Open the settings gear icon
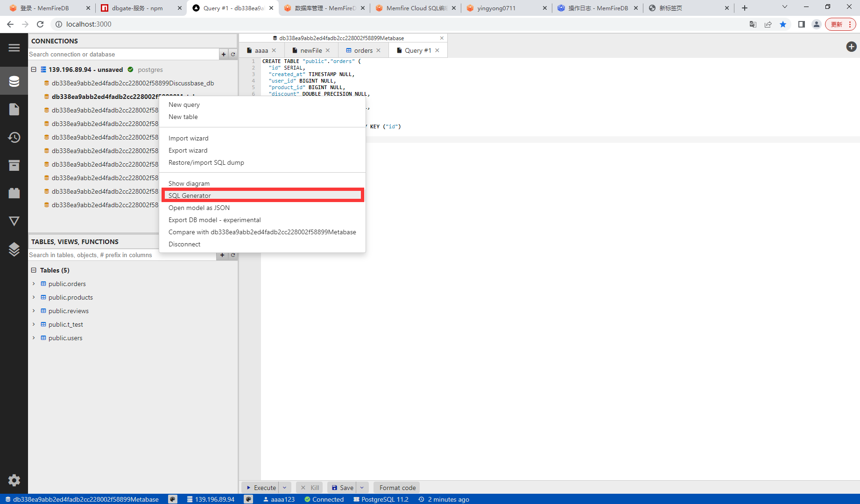This screenshot has width=860, height=504. point(14,480)
